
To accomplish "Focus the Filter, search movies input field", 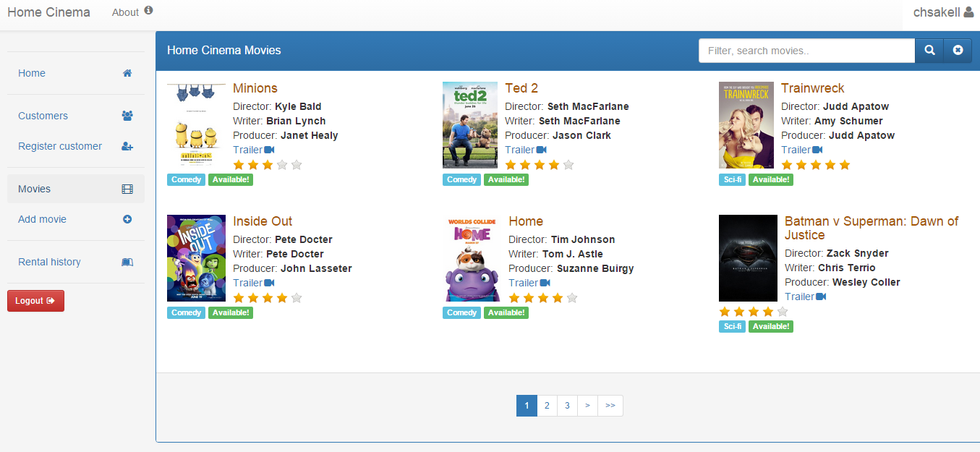I will (x=806, y=51).
